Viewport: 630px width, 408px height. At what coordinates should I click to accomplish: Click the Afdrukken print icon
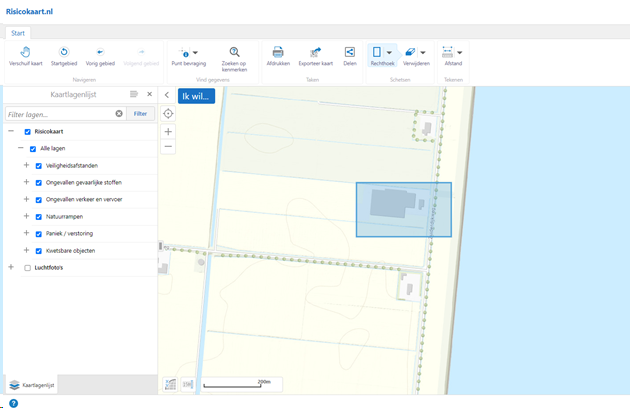278,56
